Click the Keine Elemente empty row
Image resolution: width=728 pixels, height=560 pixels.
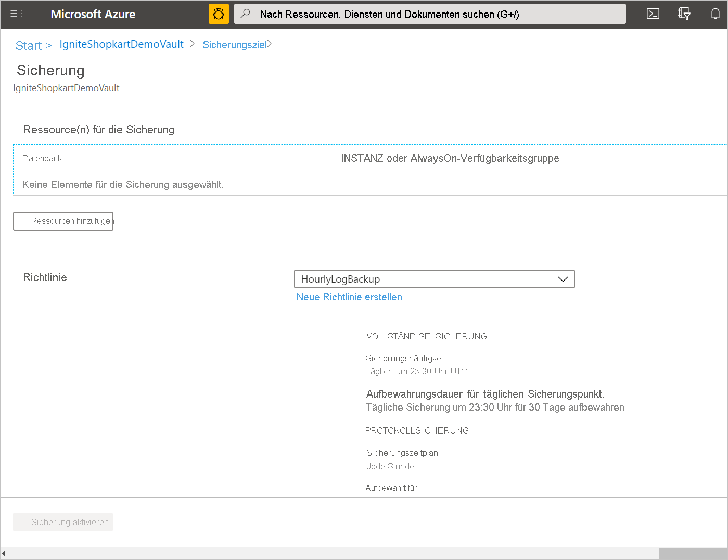[x=123, y=184]
